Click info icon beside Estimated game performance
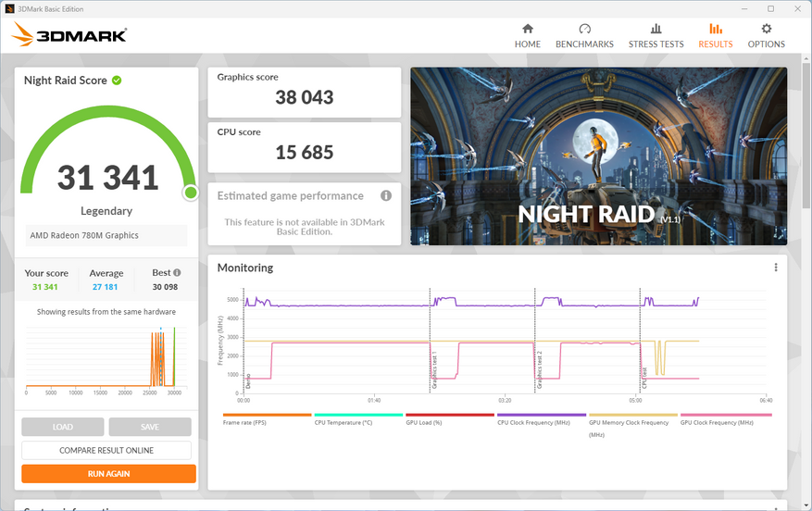The height and width of the screenshot is (511, 812). [386, 195]
